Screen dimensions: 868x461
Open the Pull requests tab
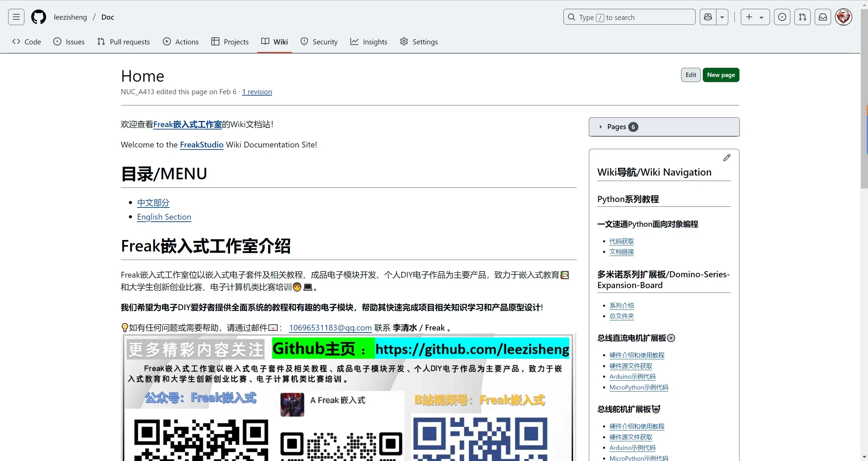(123, 42)
